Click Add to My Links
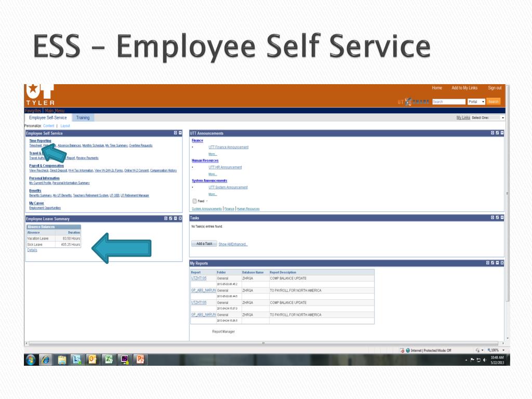 tap(464, 88)
